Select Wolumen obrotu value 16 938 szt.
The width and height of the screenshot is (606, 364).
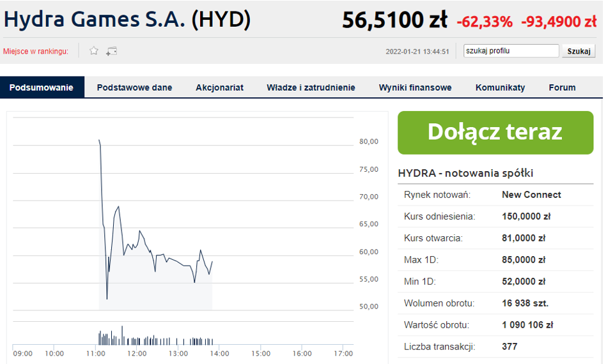point(525,303)
